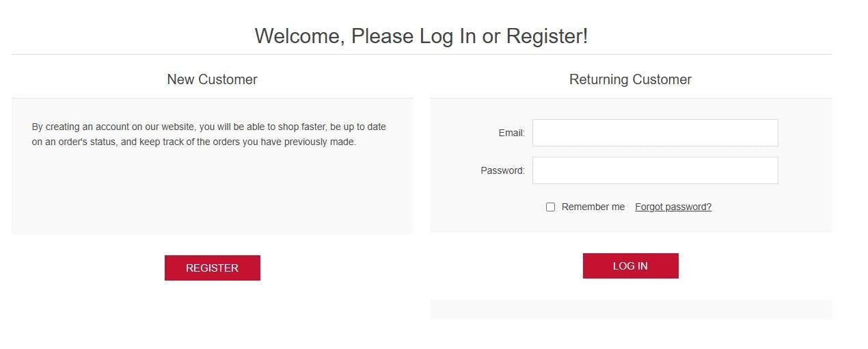Select the New Customer heading
Viewport: 868px width, 349px height.
[x=212, y=79]
